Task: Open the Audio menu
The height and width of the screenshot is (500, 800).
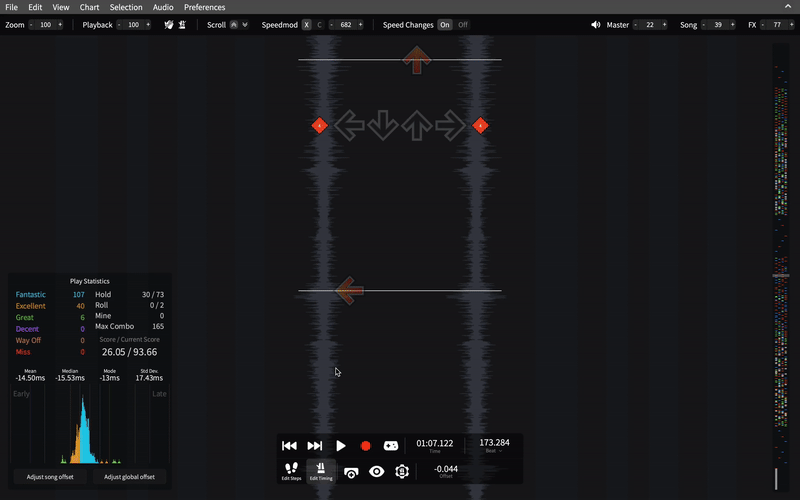Action: pos(163,7)
